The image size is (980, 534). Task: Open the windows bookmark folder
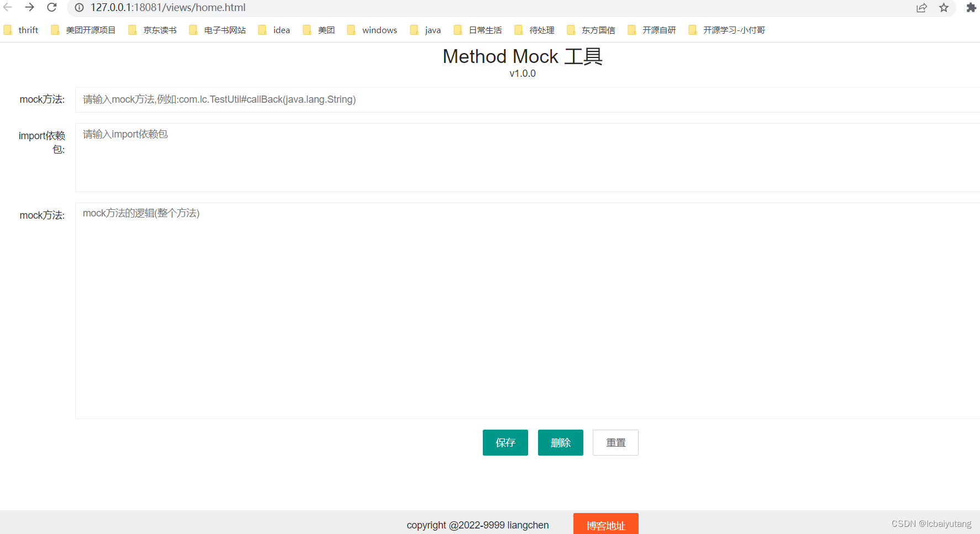pyautogui.click(x=372, y=30)
